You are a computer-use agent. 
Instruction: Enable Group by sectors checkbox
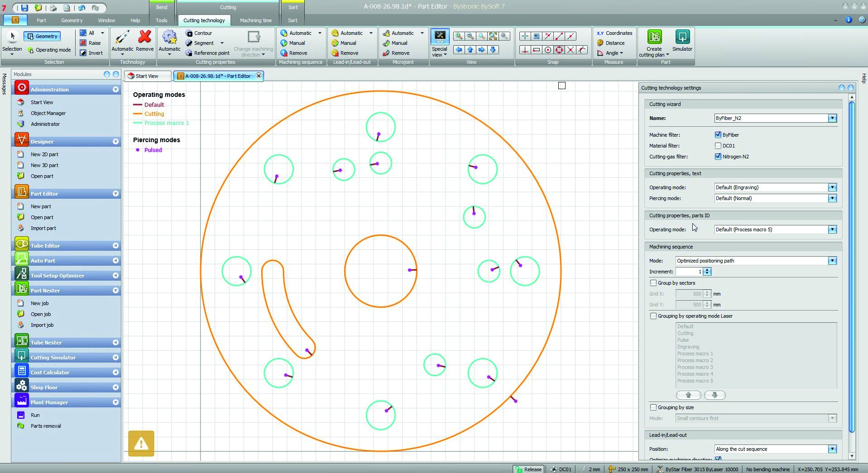[653, 283]
